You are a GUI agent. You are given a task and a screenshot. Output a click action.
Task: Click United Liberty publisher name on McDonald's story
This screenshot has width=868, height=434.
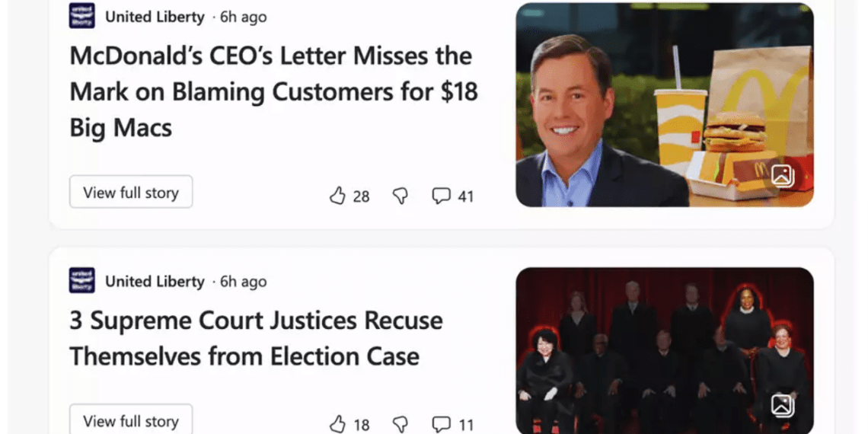pyautogui.click(x=155, y=18)
